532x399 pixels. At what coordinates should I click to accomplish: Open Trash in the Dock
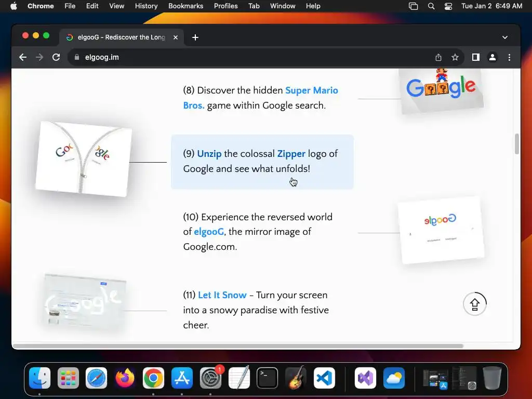tap(492, 378)
